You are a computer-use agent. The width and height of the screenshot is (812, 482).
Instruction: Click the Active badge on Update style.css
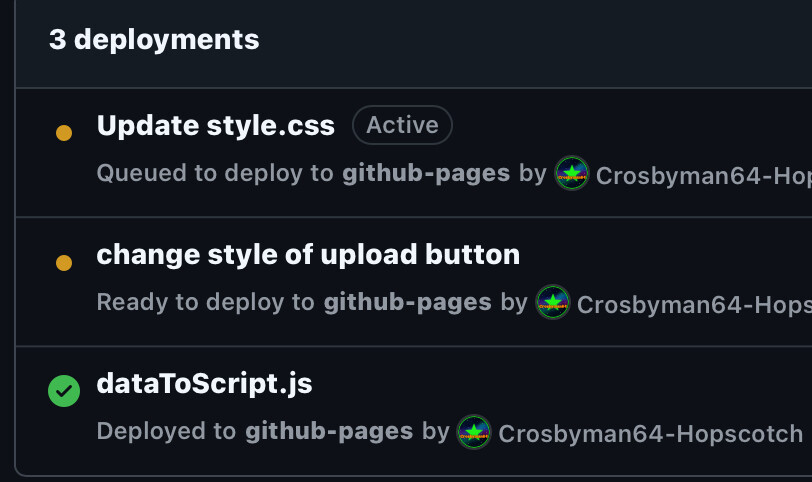coord(402,125)
